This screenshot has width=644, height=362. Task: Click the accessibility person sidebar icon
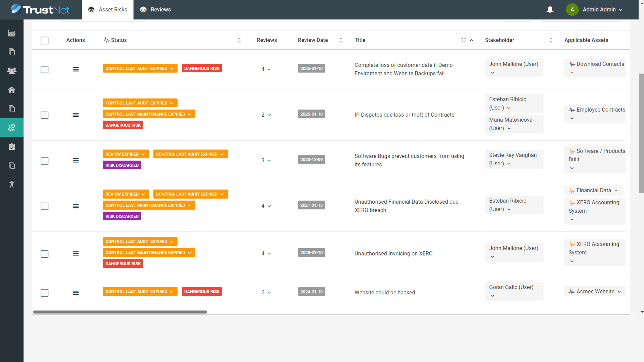pos(12,184)
